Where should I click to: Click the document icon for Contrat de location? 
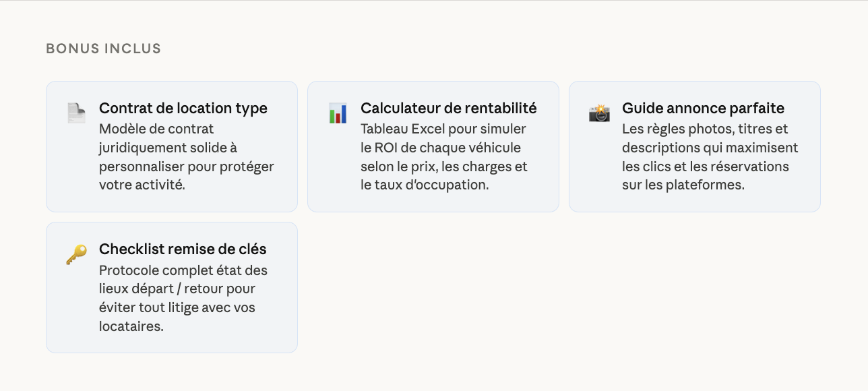coord(76,113)
